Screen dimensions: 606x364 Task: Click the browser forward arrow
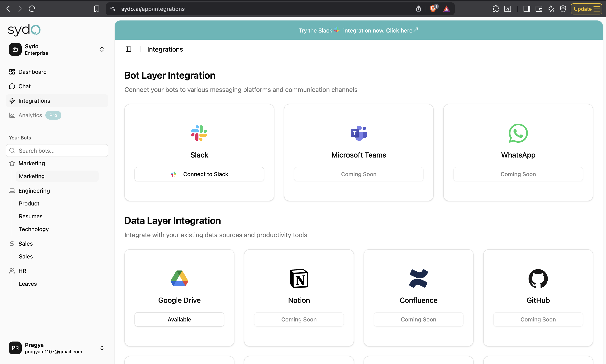pyautogui.click(x=20, y=9)
